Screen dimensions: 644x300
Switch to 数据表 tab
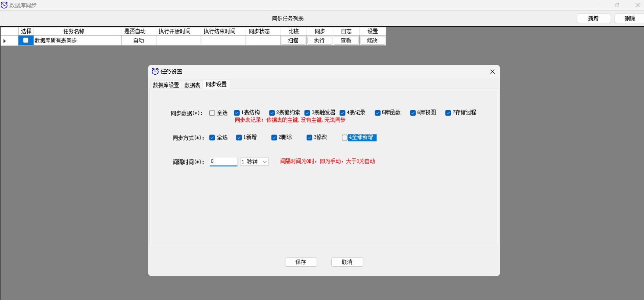coord(192,85)
